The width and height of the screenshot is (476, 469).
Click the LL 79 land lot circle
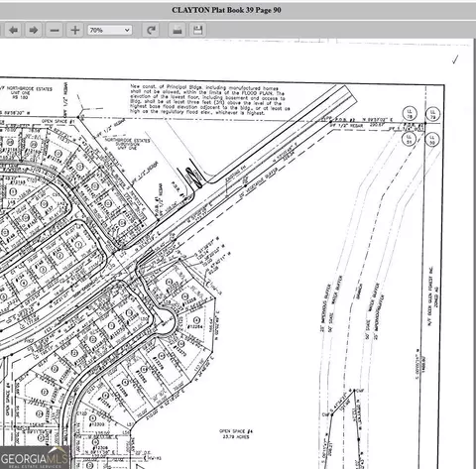pos(432,114)
